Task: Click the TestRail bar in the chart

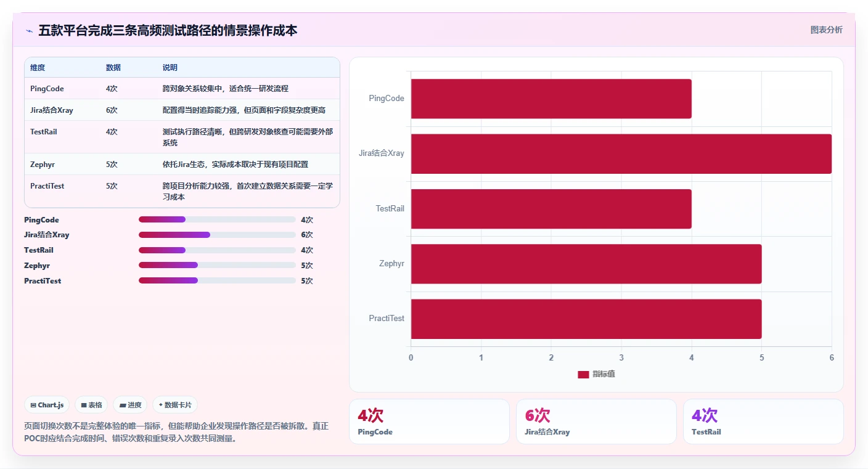Action: [551, 209]
